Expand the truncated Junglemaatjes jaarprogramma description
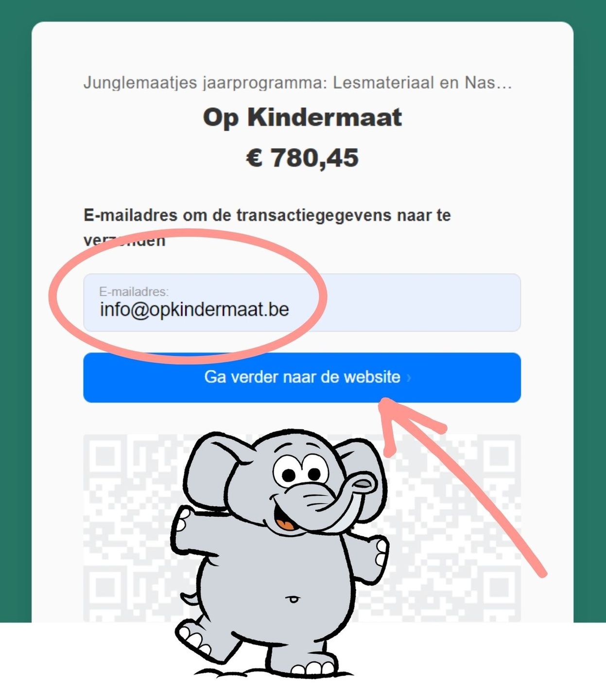Screen dimensions: 606x700 (297, 83)
